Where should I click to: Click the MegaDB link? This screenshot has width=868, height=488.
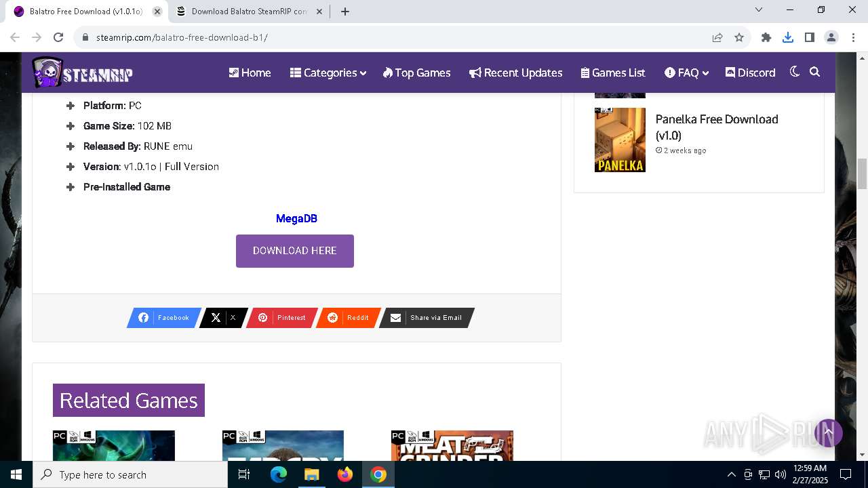point(296,218)
